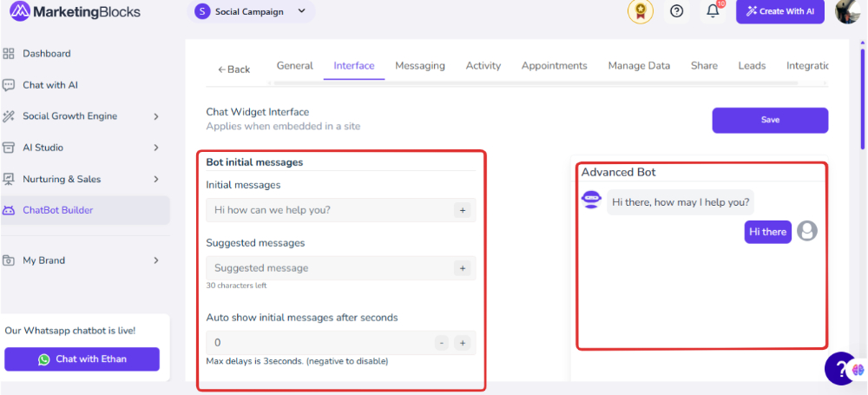Click the Advanced Bot preview title
The image size is (868, 395).
[618, 172]
